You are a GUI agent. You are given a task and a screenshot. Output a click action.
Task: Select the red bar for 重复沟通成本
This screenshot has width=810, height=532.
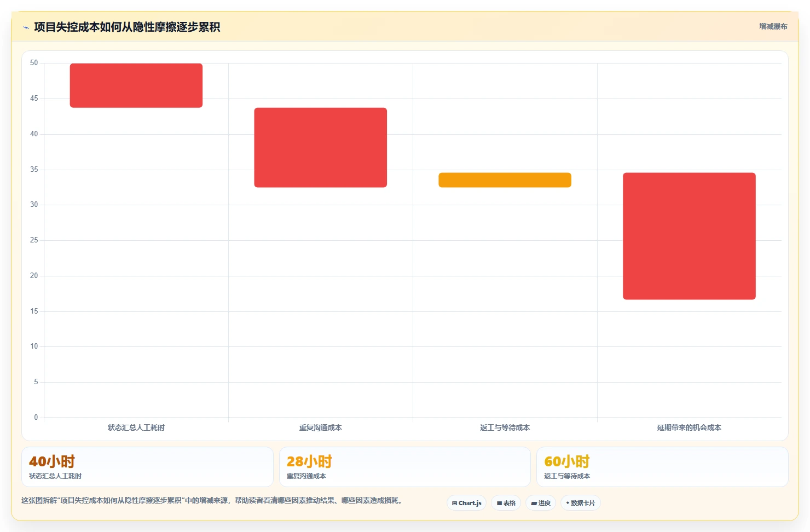pos(320,148)
